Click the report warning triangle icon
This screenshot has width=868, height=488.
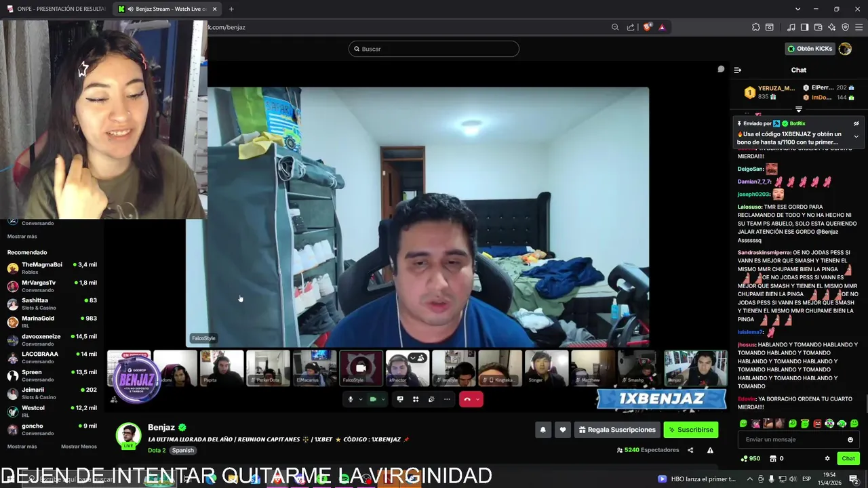coord(710,450)
